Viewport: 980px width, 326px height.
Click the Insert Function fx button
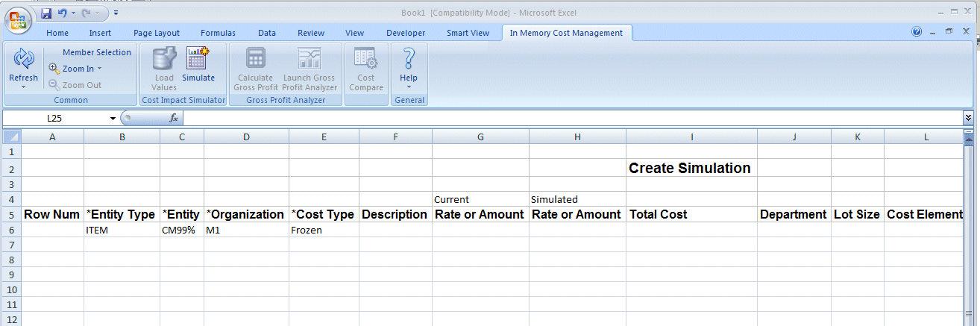[x=174, y=118]
